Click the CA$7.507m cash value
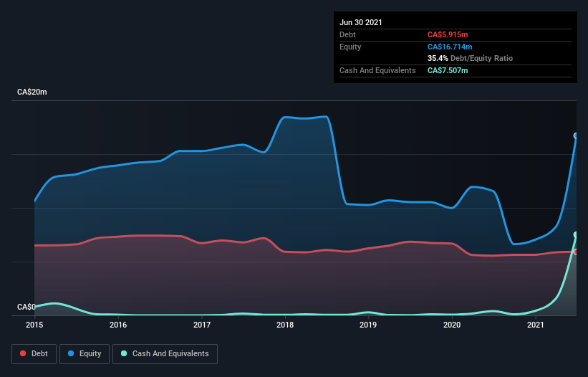This screenshot has height=377, width=588. tap(448, 70)
